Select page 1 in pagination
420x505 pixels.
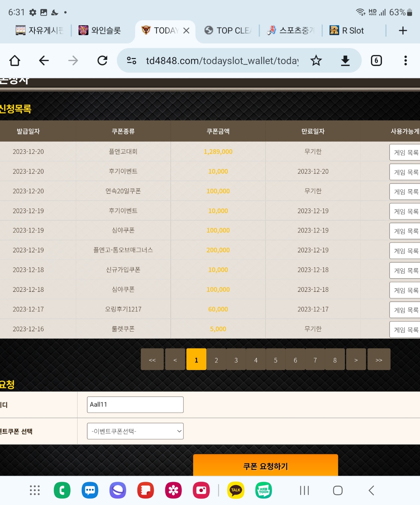pos(196,359)
